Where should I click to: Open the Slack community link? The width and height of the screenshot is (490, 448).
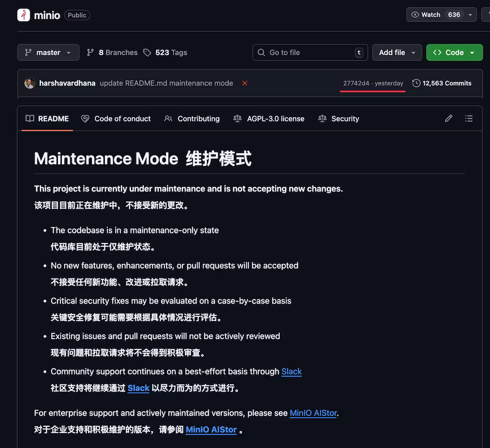[292, 372]
